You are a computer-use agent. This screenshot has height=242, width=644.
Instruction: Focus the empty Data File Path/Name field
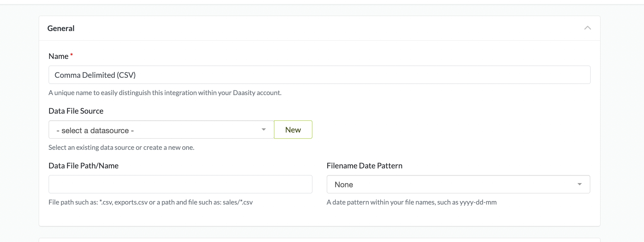[180, 184]
